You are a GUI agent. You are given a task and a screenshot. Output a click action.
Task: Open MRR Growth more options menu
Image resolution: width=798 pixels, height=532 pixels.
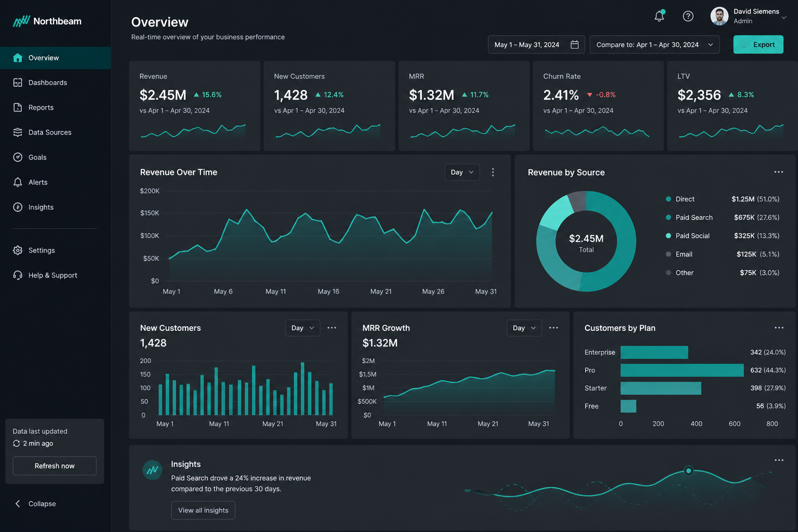553,328
